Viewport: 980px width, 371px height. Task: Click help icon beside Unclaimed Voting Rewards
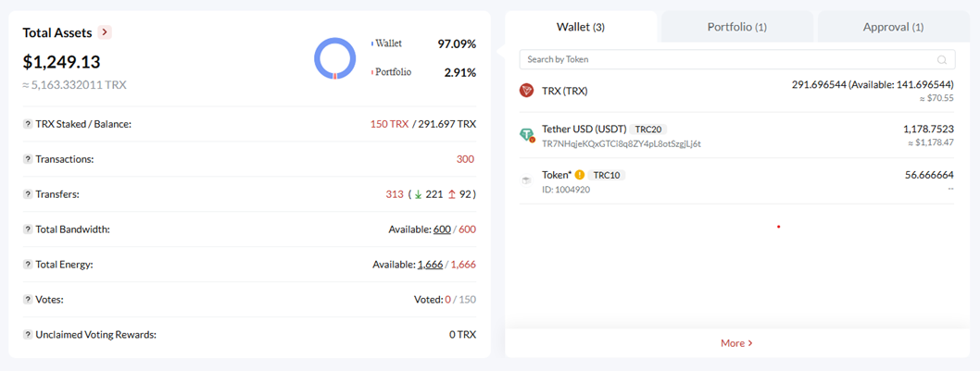(28, 334)
